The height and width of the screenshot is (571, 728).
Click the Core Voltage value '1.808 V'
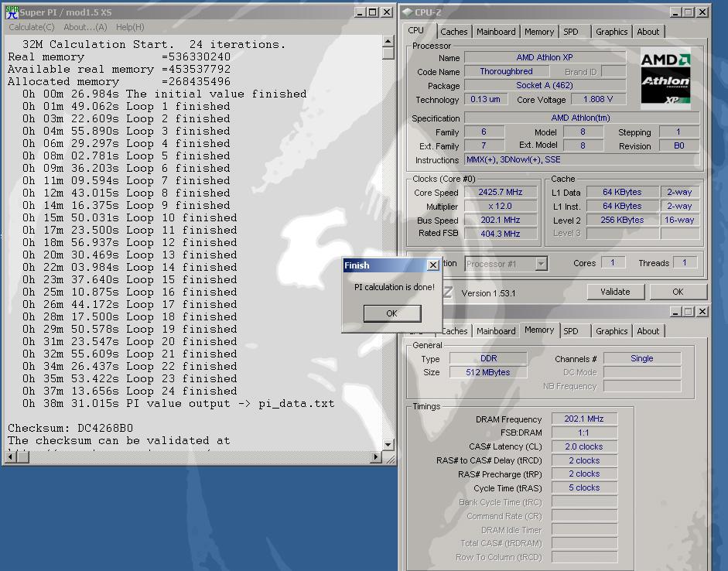tap(598, 99)
